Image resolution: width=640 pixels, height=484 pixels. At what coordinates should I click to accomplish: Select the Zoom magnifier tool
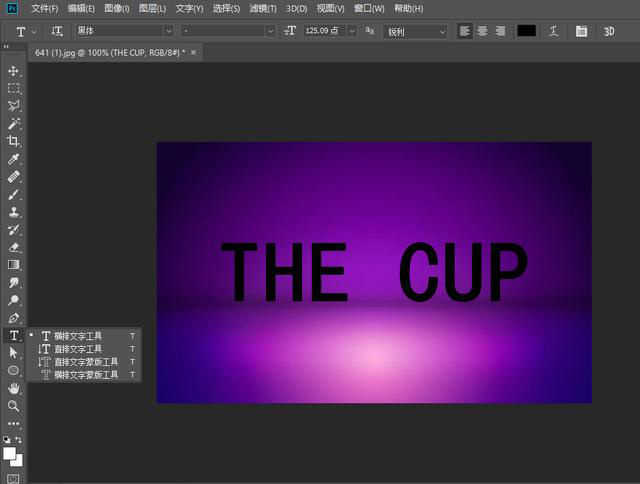(x=14, y=406)
